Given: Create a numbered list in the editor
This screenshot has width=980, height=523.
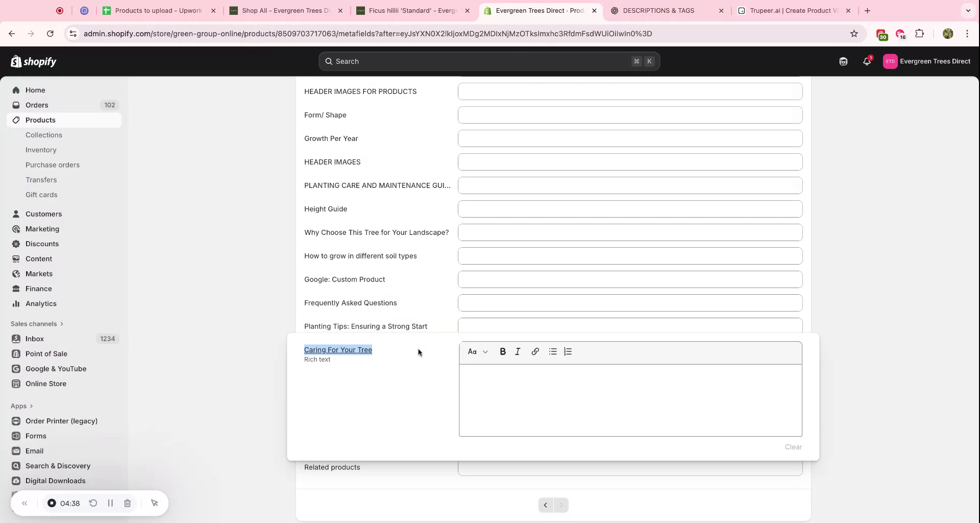Looking at the screenshot, I should [568, 351].
